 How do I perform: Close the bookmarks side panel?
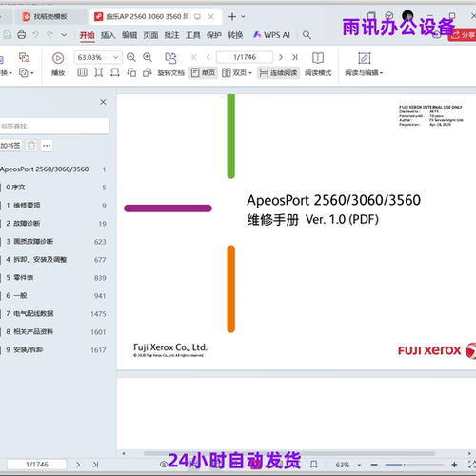[103, 102]
